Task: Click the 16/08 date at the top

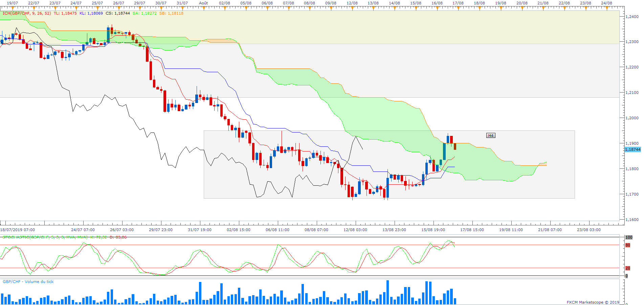Action: (x=437, y=3)
